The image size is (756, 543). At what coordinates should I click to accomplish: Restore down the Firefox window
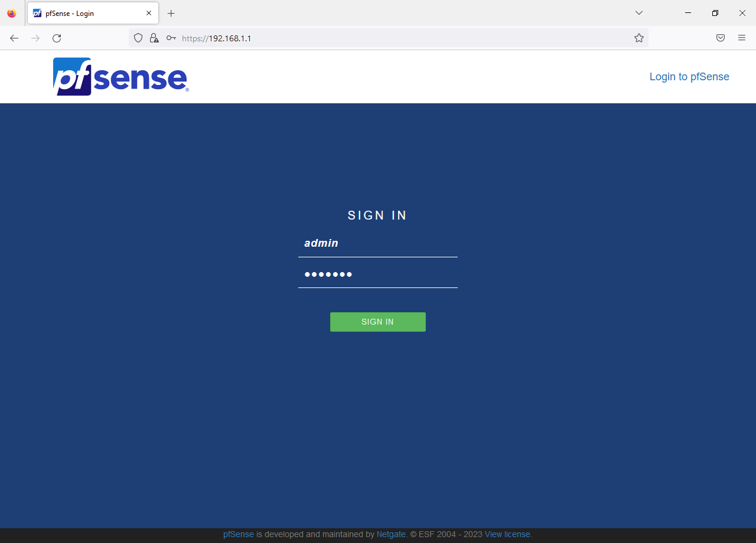click(715, 13)
